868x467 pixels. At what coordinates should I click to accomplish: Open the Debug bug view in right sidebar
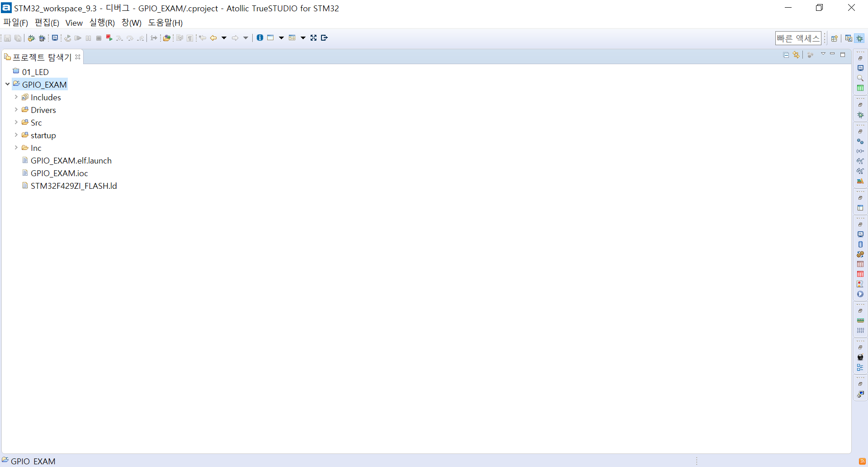(860, 115)
